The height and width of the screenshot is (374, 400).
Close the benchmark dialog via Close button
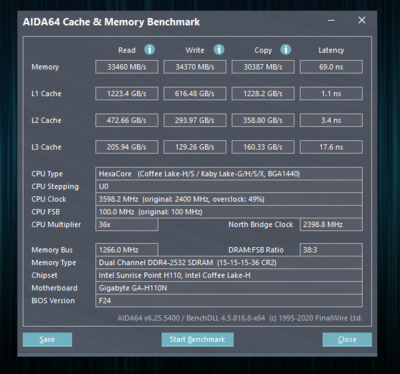tap(347, 339)
